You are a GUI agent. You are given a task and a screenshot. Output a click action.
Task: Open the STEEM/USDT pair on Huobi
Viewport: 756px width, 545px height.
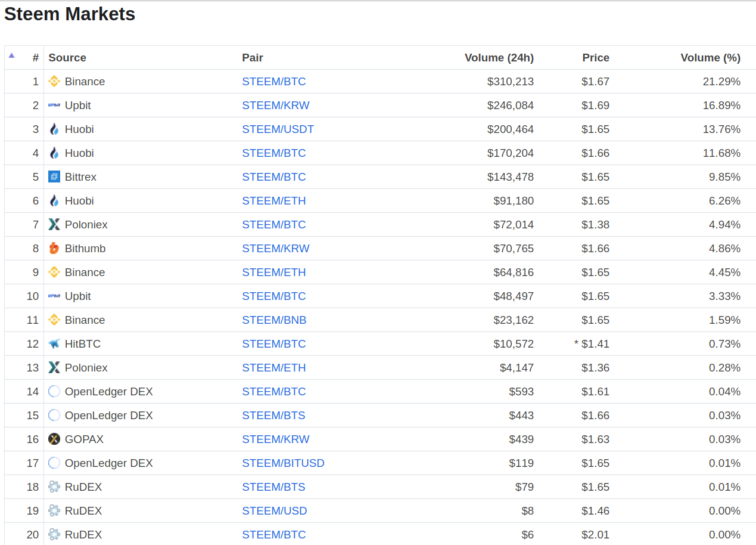point(278,129)
